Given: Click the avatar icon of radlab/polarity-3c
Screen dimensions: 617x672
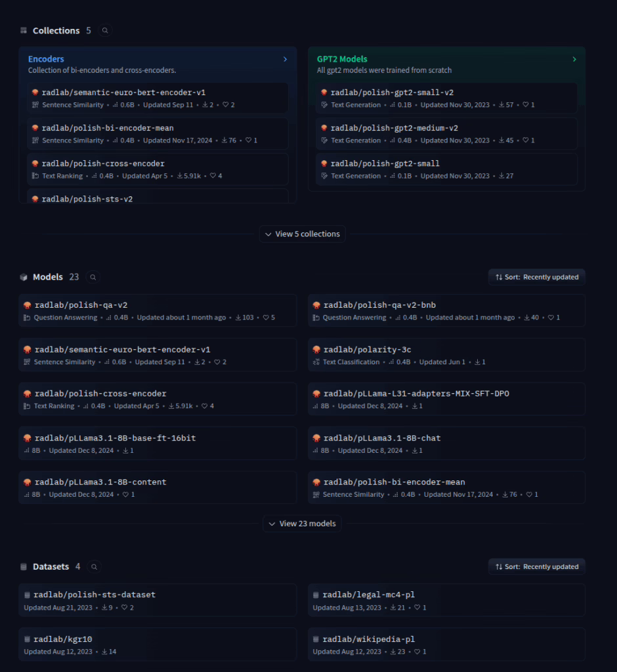Looking at the screenshot, I should (x=316, y=350).
